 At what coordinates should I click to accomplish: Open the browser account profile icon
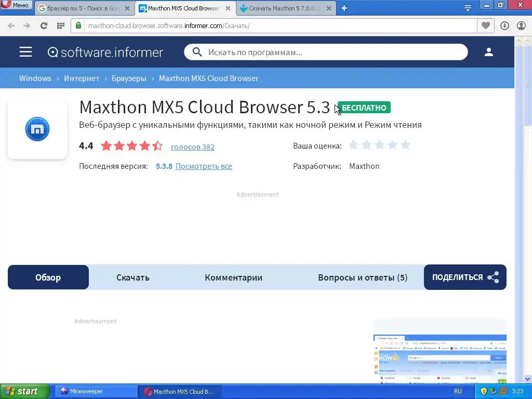pos(521,26)
